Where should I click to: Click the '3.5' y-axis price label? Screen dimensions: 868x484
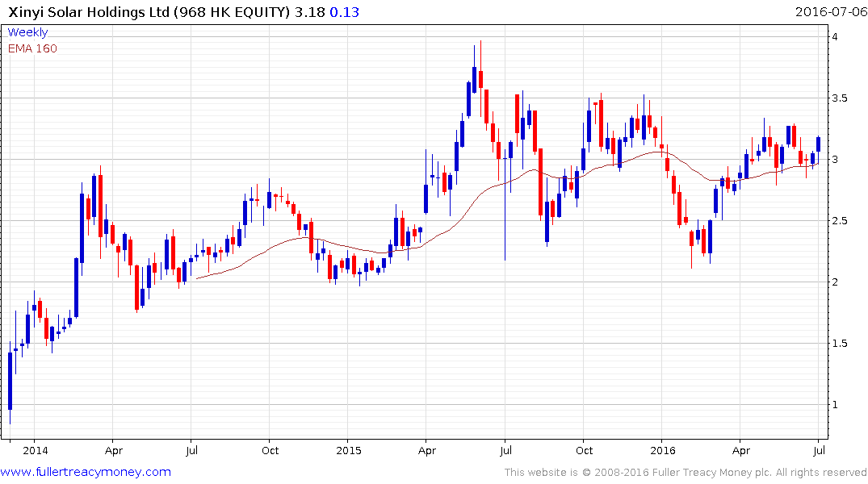pyautogui.click(x=840, y=98)
